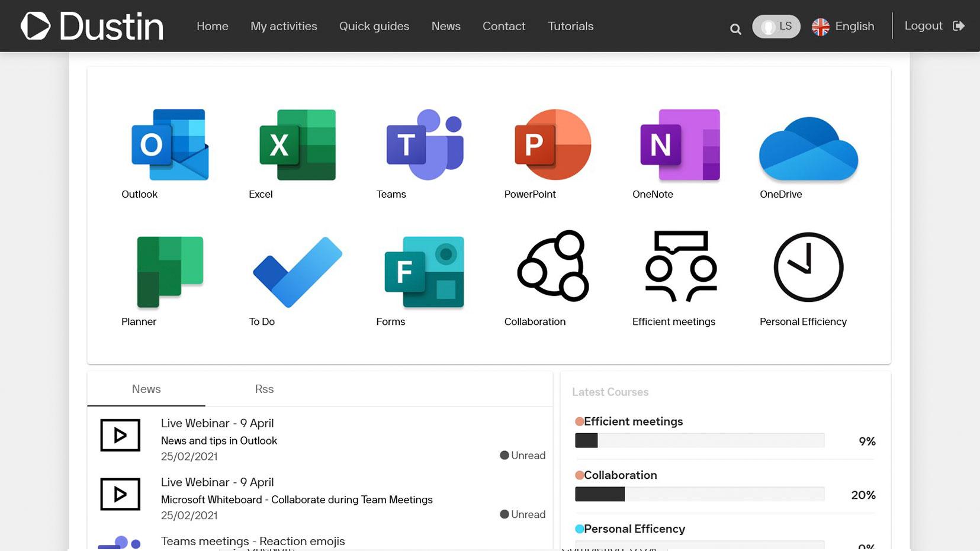Open the Personal Efficiency clock icon
Viewport: 980px width, 551px height.
click(x=808, y=267)
